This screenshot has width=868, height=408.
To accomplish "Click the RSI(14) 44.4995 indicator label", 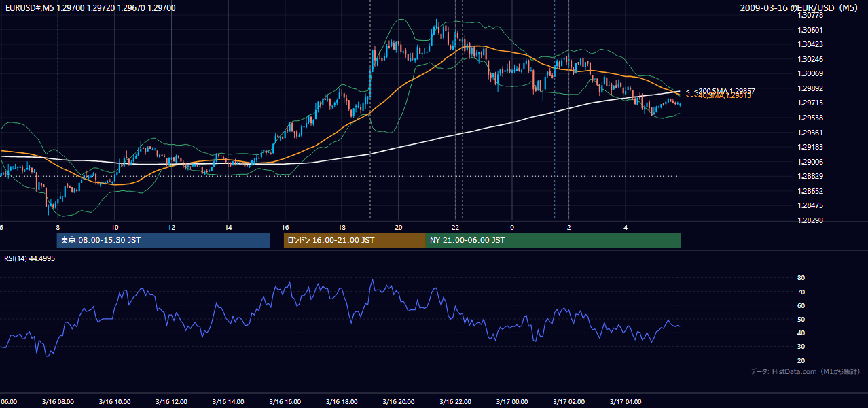I will 30,258.
